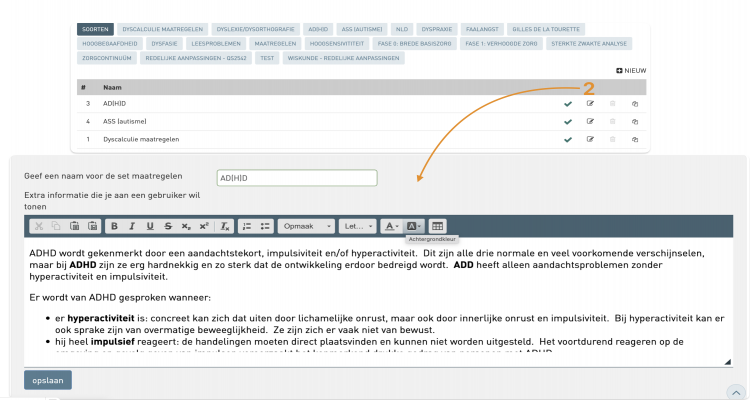Viewport: 750px width, 400px height.
Task: Toggle active checkmark for ASS (autisme)
Action: coord(568,121)
